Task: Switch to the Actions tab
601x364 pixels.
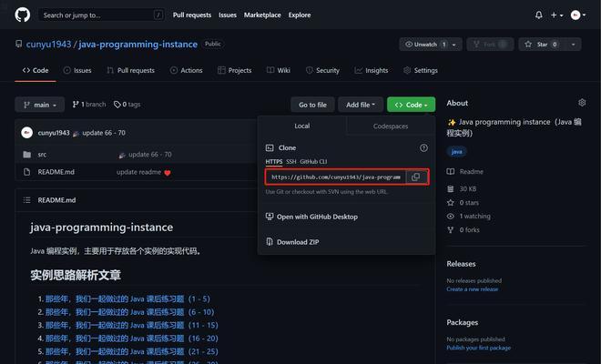Action: coord(187,70)
